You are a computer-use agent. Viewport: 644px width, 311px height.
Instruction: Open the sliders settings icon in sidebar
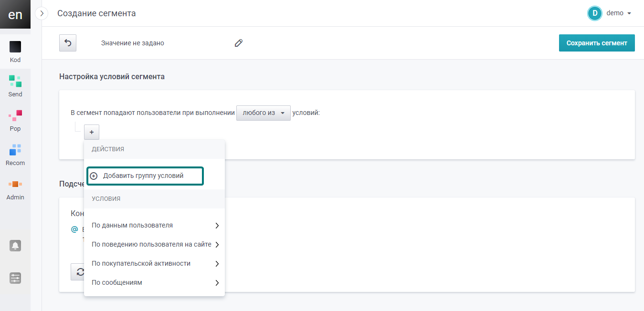click(x=15, y=278)
